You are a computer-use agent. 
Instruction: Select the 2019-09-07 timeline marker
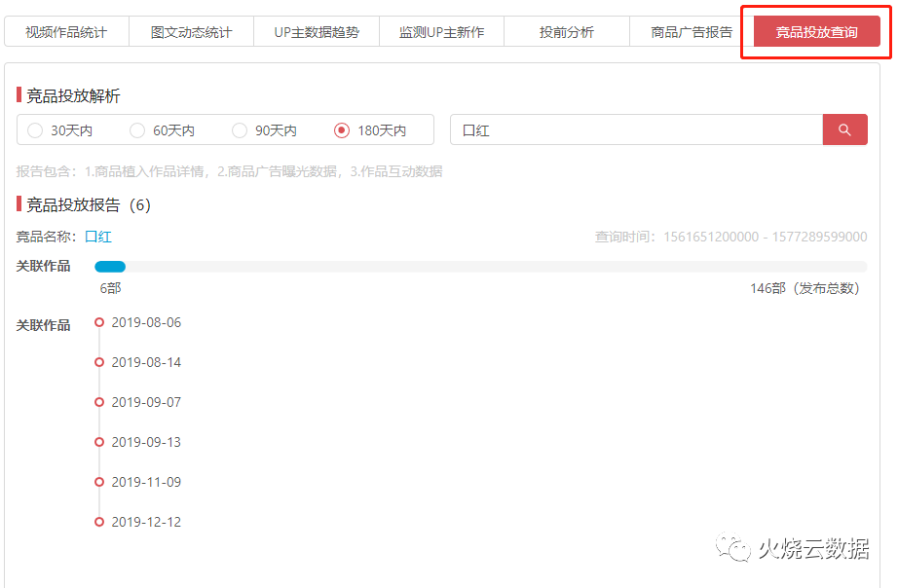pyautogui.click(x=99, y=402)
